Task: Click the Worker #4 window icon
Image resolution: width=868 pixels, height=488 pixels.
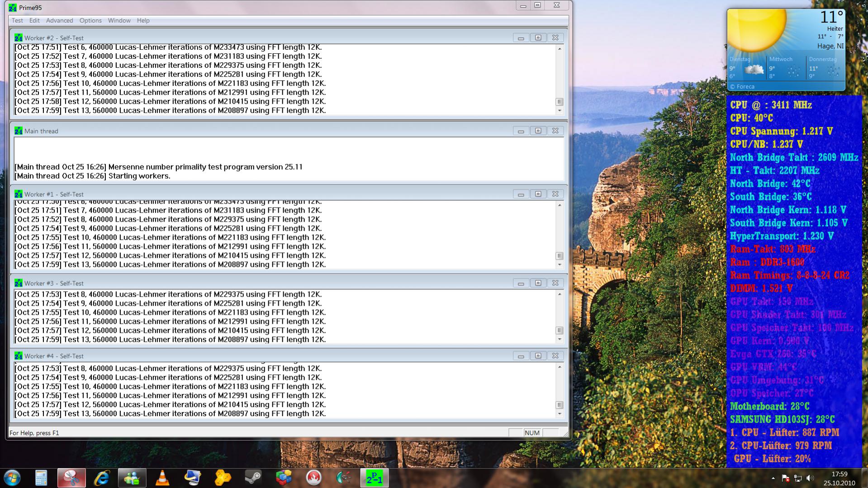Action: (18, 356)
